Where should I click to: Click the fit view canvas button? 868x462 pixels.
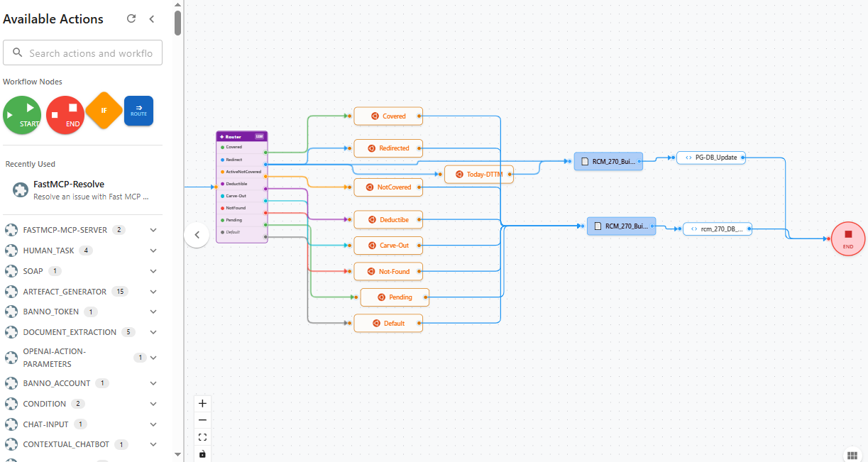click(x=202, y=437)
